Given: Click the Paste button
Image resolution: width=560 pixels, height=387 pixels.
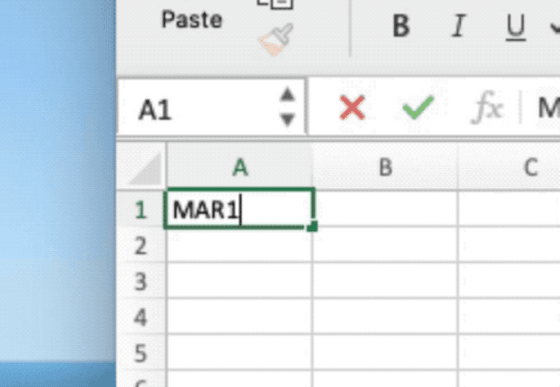Looking at the screenshot, I should pos(192,19).
